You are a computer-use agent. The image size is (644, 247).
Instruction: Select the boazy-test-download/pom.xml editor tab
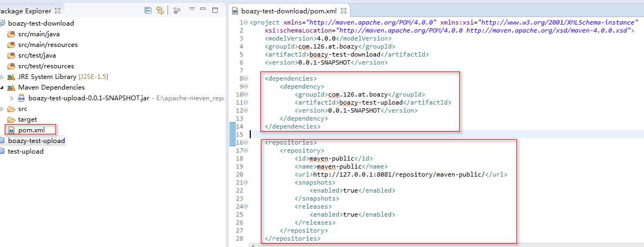point(290,10)
